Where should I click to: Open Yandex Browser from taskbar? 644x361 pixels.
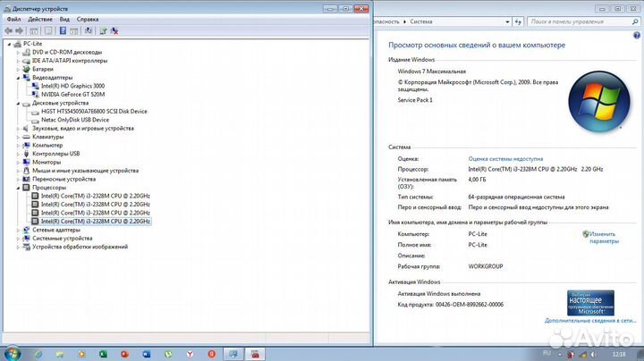coord(191,354)
